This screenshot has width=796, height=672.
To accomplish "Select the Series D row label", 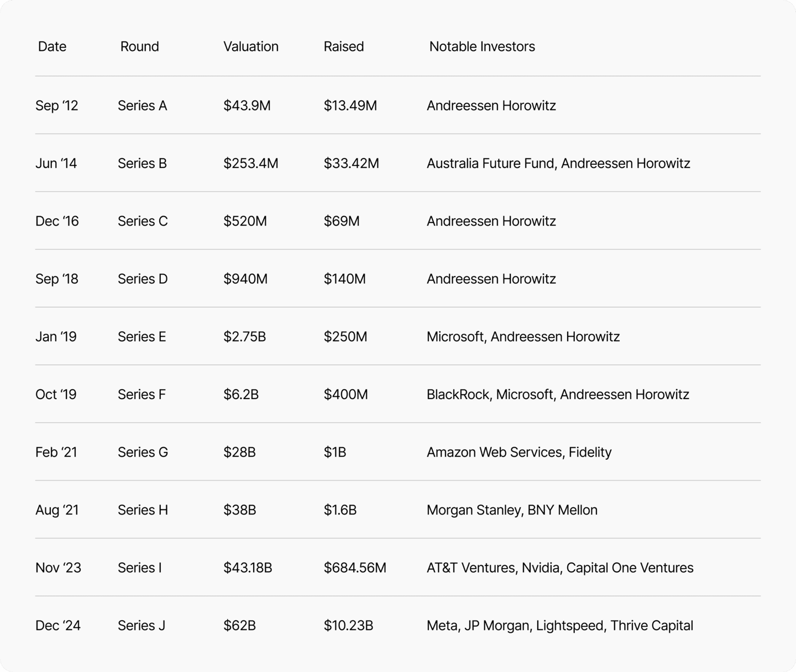I will (143, 279).
